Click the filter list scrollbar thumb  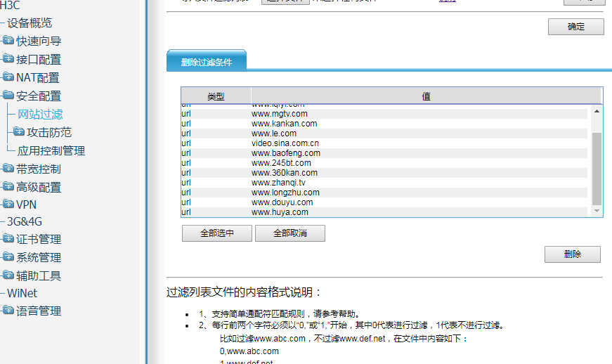[x=597, y=169]
